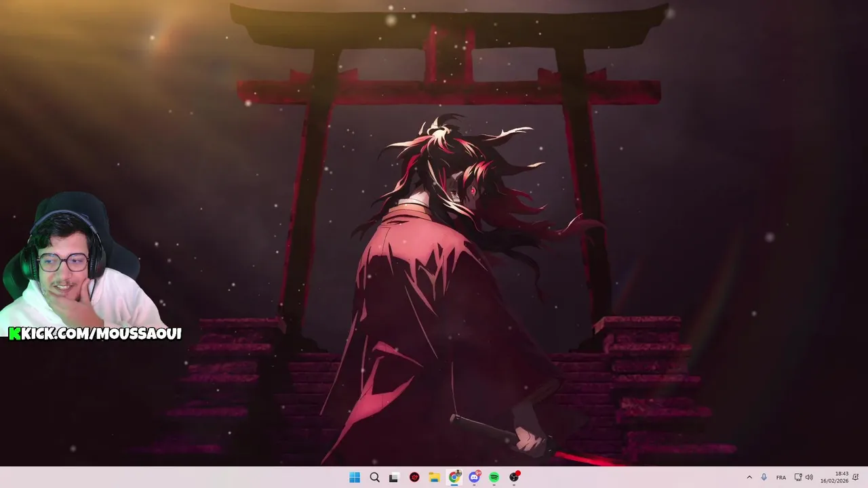Open Task View in taskbar
This screenshot has height=488, width=868.
tap(394, 477)
